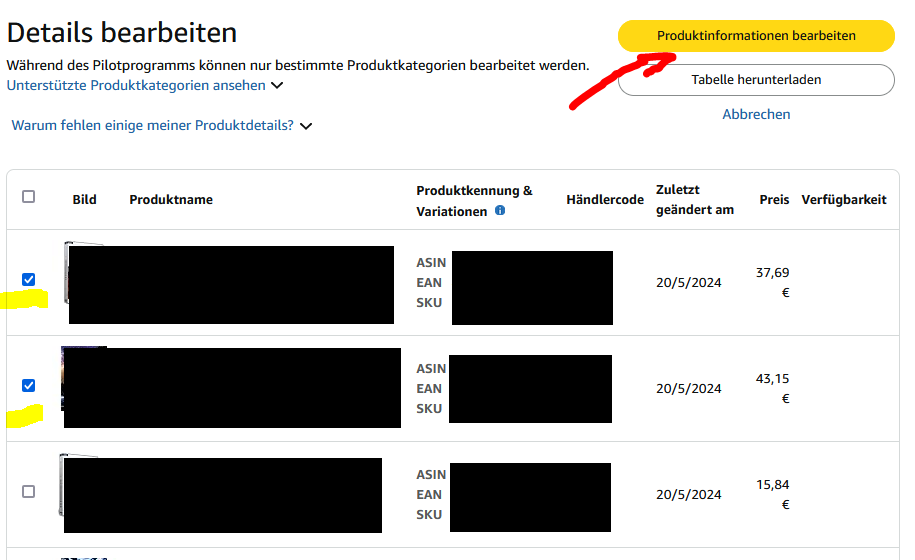915x560 pixels.
Task: Click the Preis column header
Action: pyautogui.click(x=774, y=200)
